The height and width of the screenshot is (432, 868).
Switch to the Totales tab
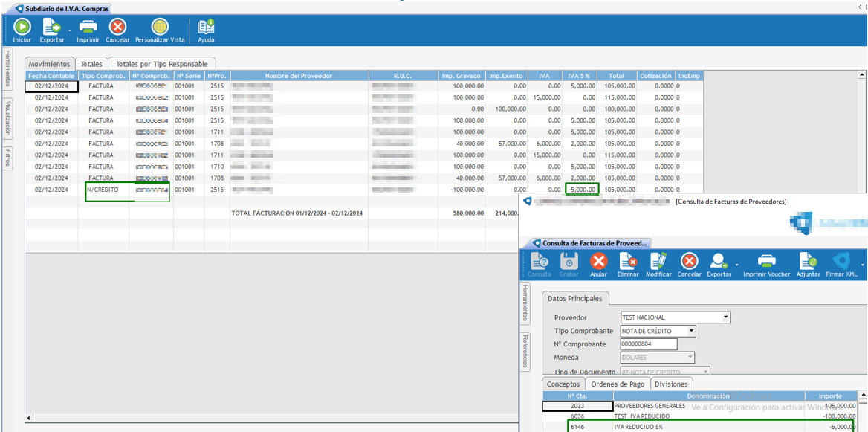pyautogui.click(x=91, y=64)
